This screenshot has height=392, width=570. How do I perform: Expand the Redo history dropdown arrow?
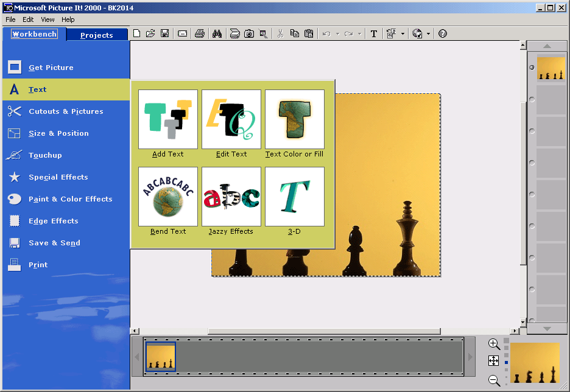coord(359,34)
